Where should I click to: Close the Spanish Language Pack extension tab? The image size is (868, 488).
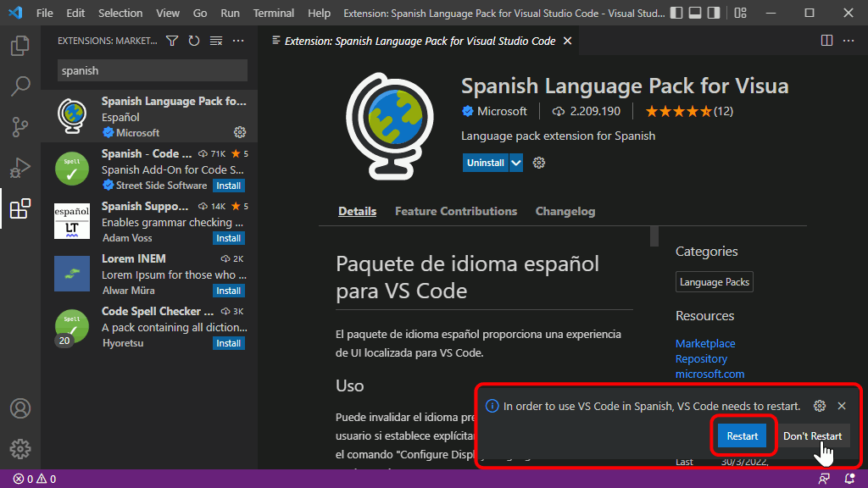tap(567, 41)
